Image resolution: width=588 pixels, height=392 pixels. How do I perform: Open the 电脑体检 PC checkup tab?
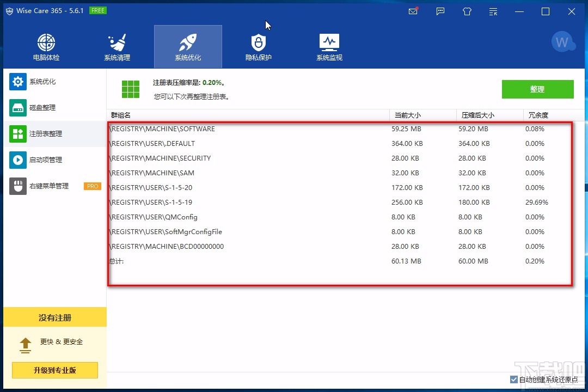(46, 47)
